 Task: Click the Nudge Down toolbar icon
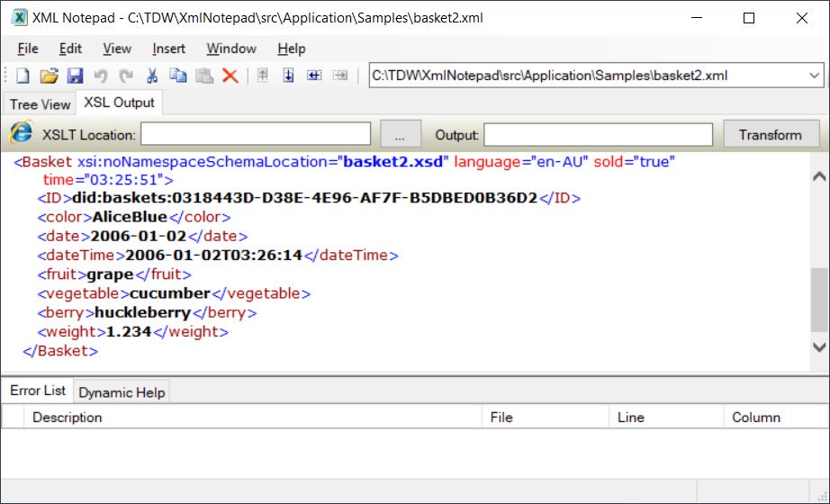tap(288, 76)
